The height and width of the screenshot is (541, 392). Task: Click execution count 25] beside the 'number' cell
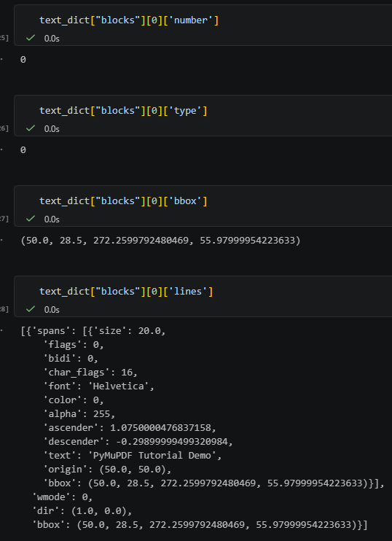pyautogui.click(x=4, y=39)
